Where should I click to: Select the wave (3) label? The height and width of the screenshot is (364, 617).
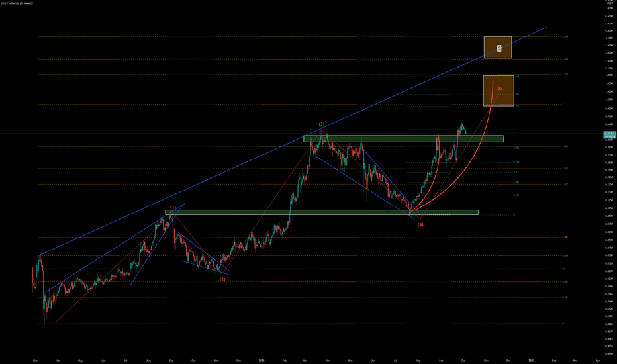tap(322, 124)
